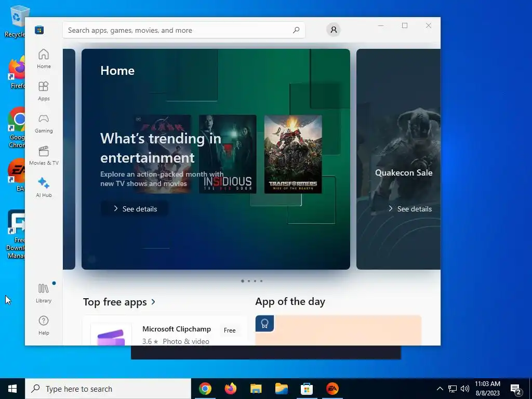Open the Help section
Image resolution: width=532 pixels, height=399 pixels.
coord(44,325)
